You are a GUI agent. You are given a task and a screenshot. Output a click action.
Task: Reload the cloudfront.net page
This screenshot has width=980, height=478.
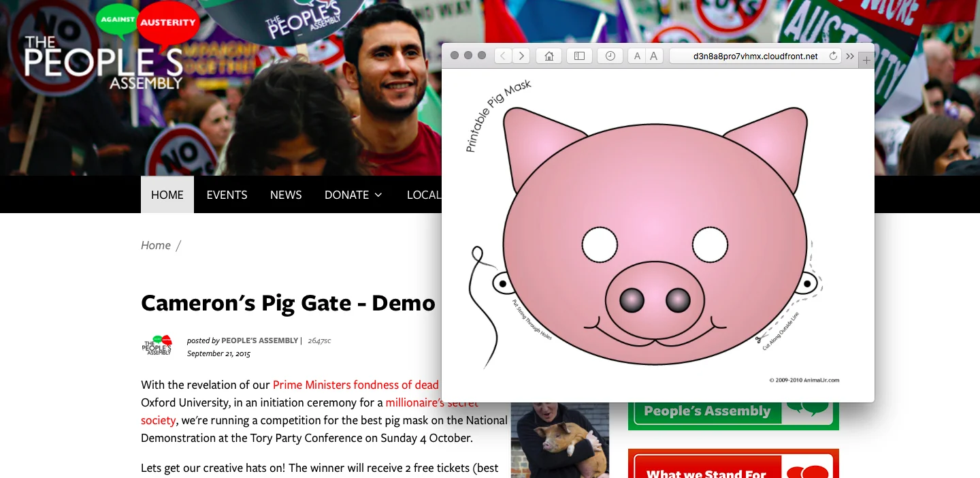(x=833, y=56)
